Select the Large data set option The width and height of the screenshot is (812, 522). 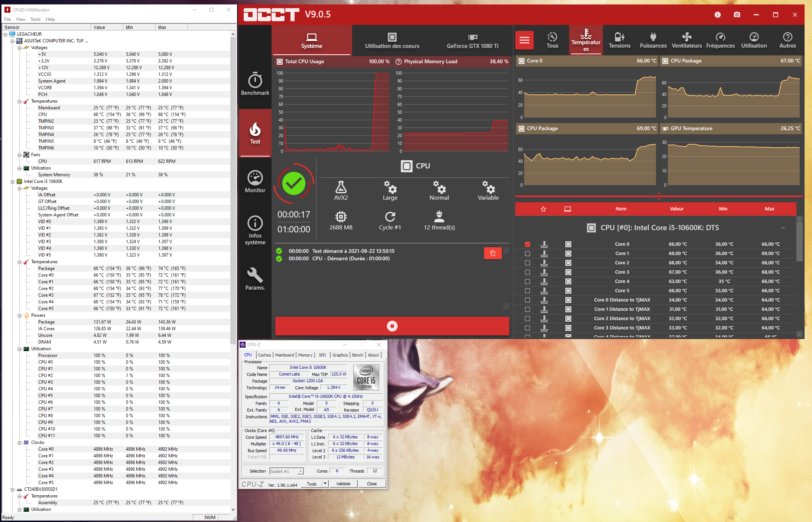click(x=390, y=190)
